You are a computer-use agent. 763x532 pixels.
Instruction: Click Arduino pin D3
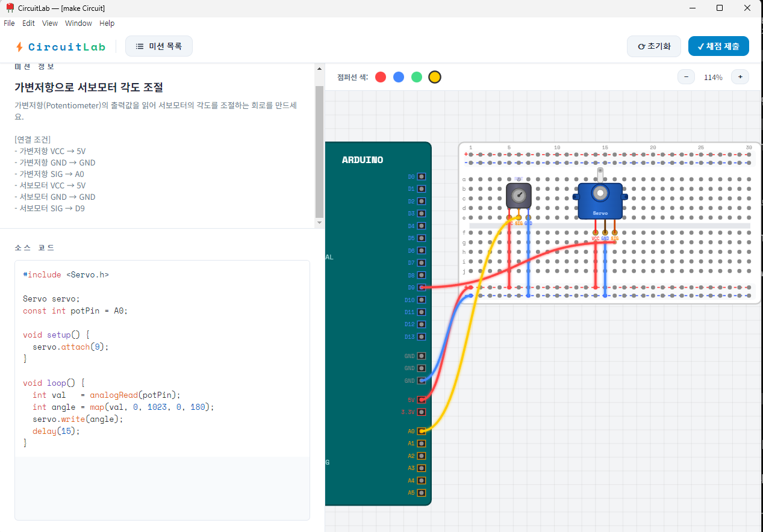click(422, 214)
